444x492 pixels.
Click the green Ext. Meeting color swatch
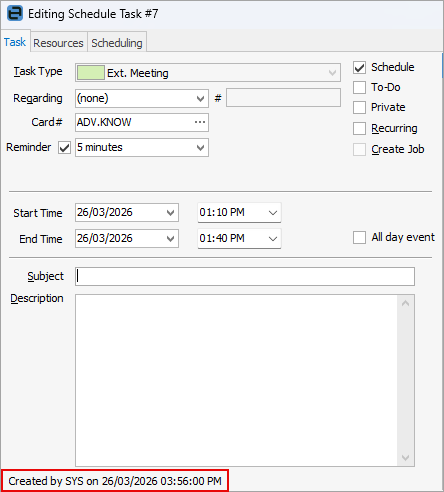pos(91,73)
